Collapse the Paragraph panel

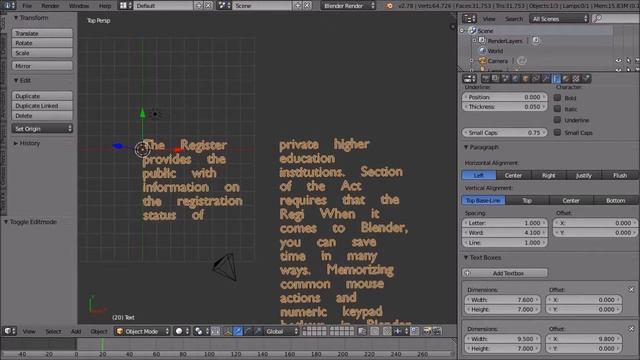tap(481, 147)
